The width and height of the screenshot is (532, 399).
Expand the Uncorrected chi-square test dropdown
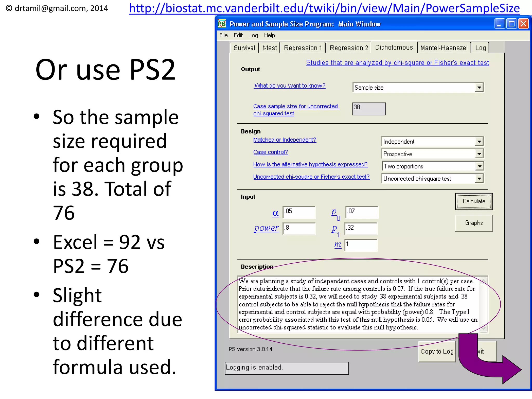(x=479, y=178)
